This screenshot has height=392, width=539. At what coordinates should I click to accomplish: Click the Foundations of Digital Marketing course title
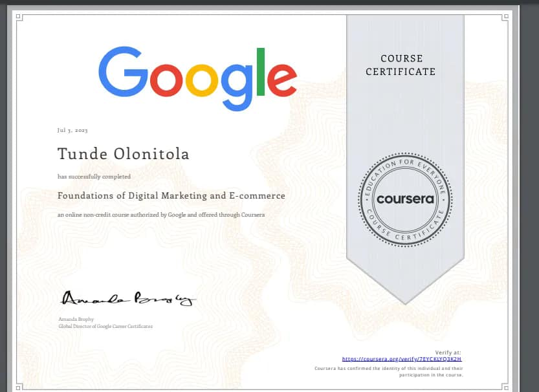coord(171,195)
